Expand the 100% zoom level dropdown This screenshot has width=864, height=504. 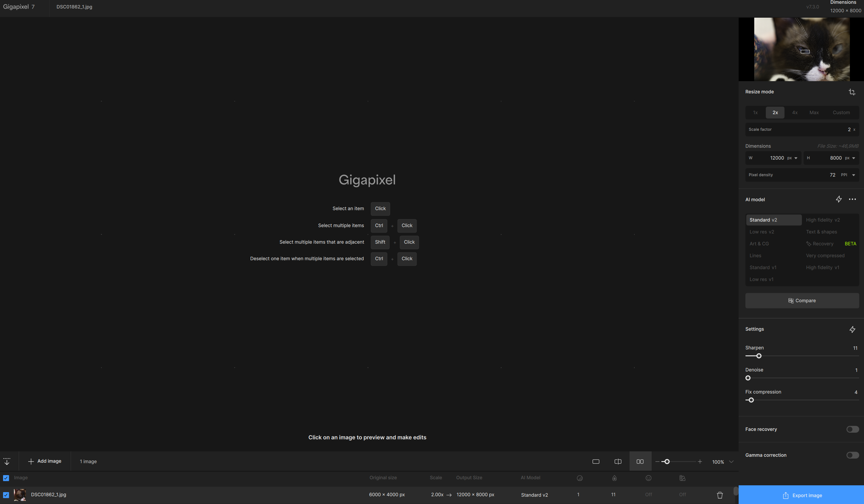pos(731,462)
